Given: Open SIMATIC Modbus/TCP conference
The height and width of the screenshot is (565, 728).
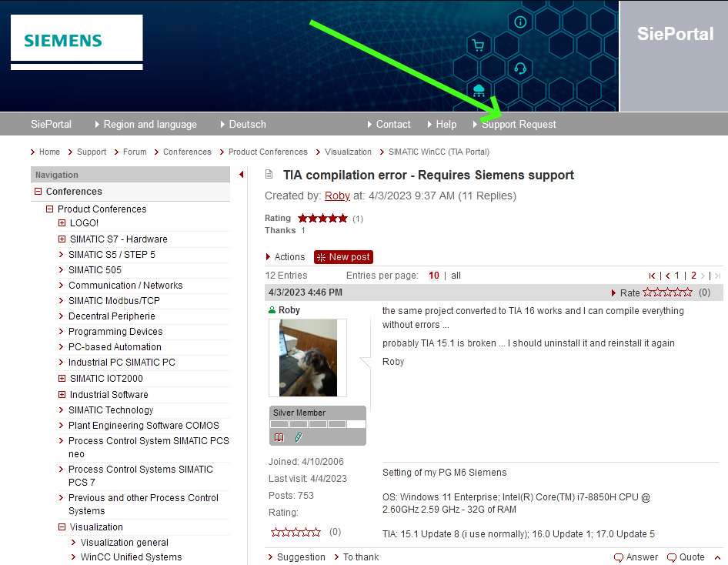Looking at the screenshot, I should pos(114,300).
